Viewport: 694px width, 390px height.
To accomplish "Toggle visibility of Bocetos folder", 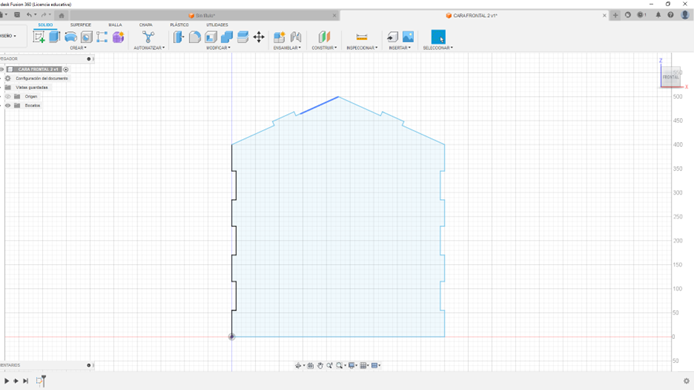I will click(x=8, y=105).
